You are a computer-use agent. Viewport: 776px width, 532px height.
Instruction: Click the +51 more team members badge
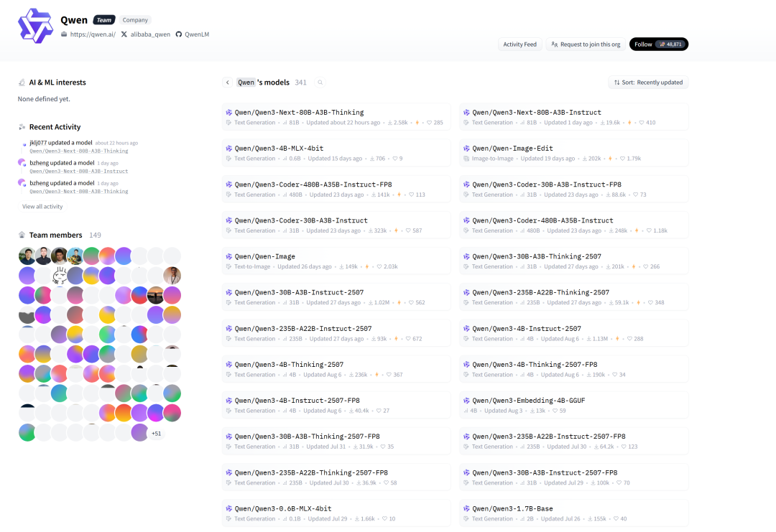[157, 433]
